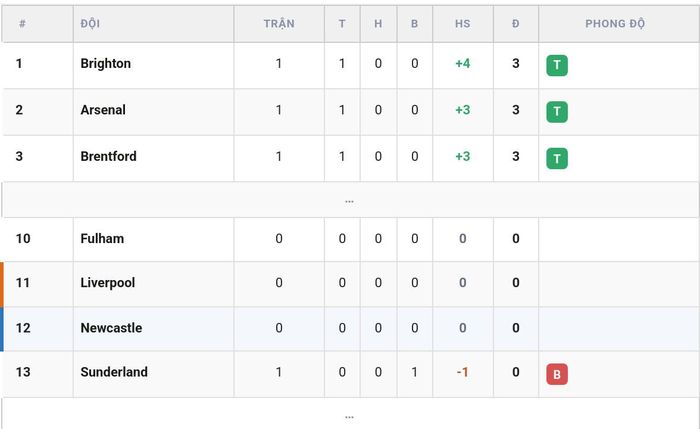Click the PHONG ĐỘ column header

[x=615, y=24]
